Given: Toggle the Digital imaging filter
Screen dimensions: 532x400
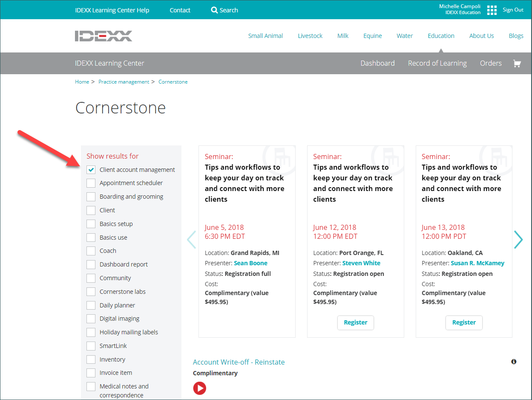Looking at the screenshot, I should click(x=91, y=319).
